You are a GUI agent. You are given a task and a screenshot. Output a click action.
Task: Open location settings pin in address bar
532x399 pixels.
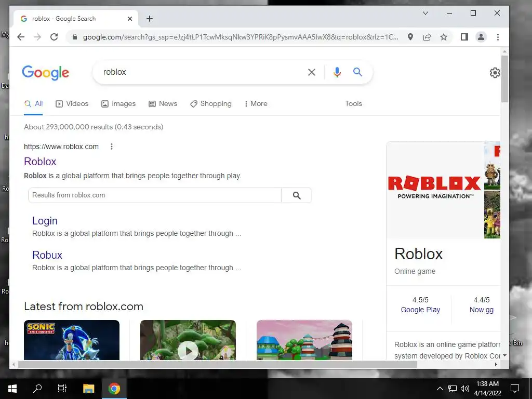click(410, 37)
